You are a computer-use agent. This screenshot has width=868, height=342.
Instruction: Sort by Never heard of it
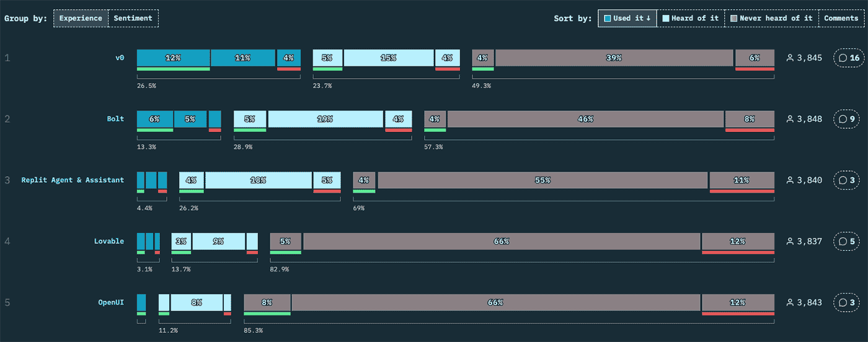[771, 18]
